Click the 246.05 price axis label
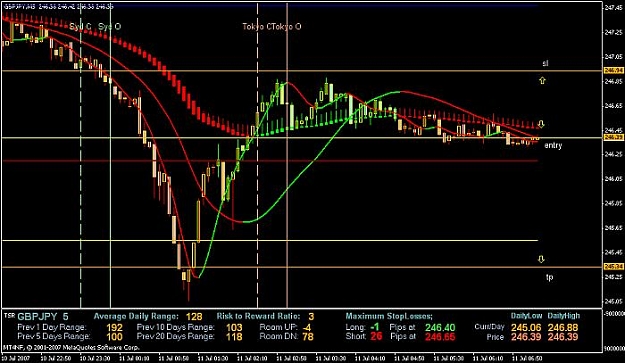The image size is (625, 363). tap(613, 179)
